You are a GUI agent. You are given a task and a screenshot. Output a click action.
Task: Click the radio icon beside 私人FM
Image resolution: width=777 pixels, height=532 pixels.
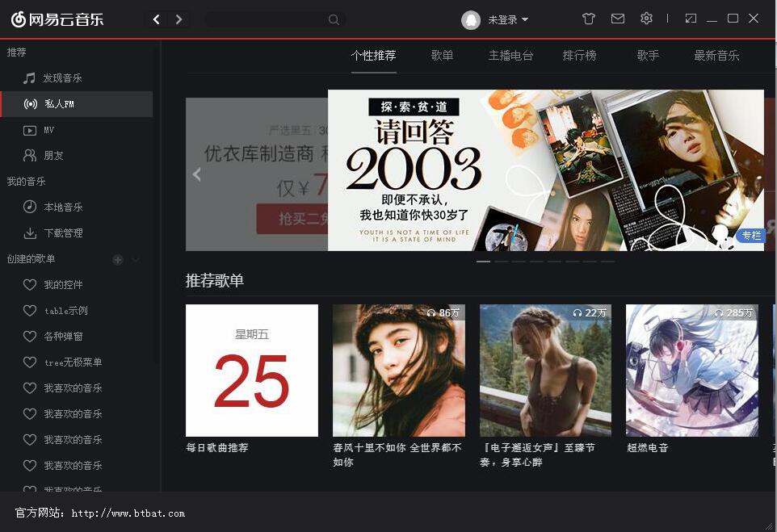point(30,104)
